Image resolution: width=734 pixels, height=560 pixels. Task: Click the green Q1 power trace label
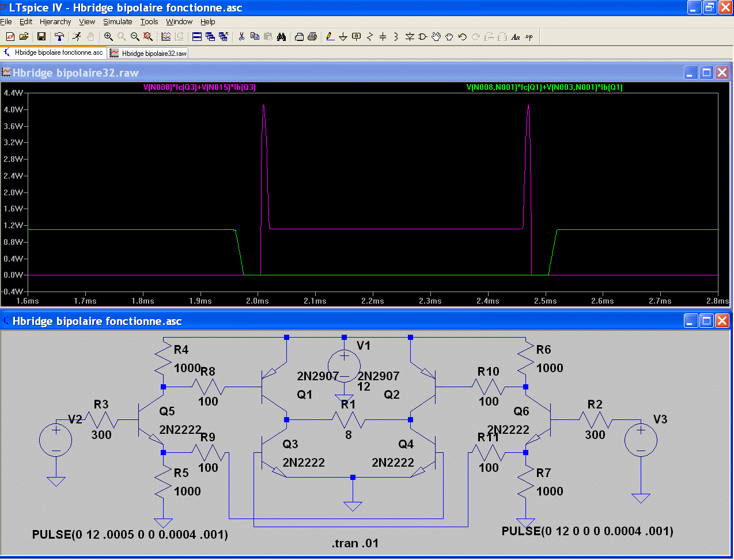[544, 88]
